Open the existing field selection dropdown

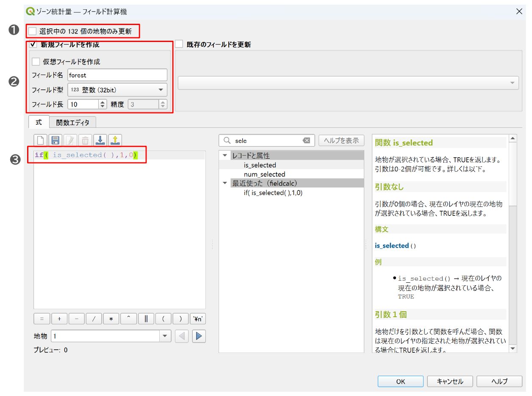pyautogui.click(x=348, y=83)
